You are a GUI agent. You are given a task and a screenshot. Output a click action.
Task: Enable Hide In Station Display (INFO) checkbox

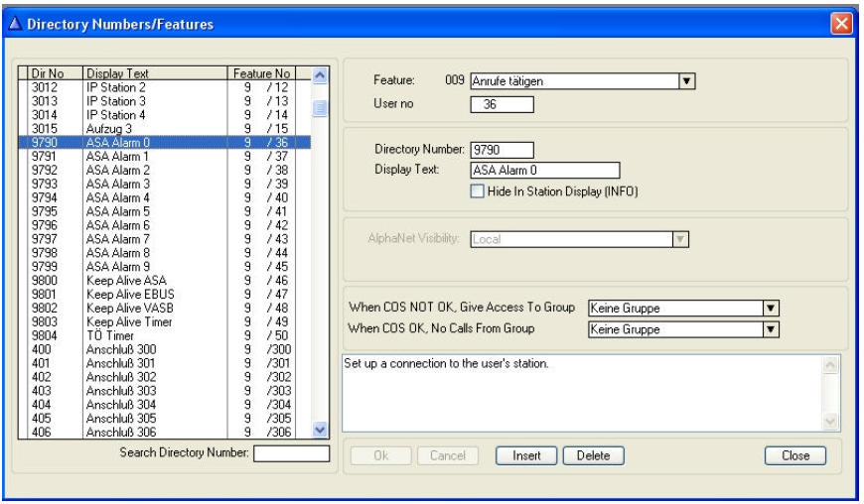pos(477,190)
